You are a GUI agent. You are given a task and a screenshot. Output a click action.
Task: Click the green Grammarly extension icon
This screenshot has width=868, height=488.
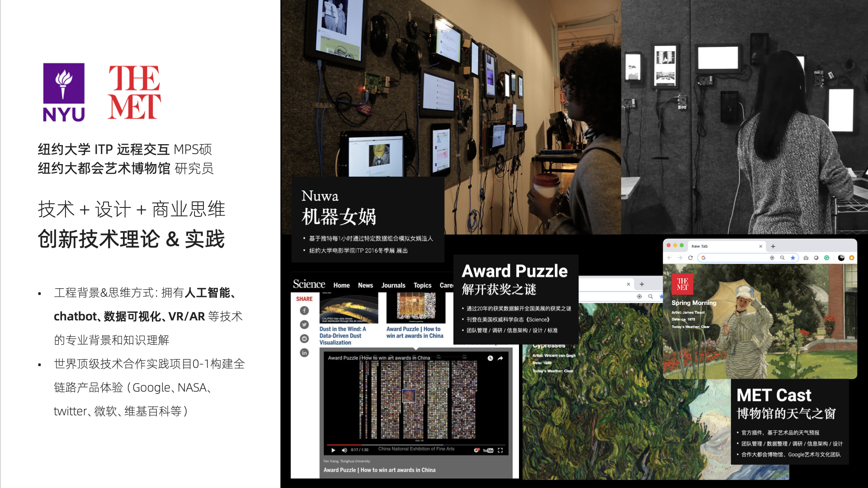(826, 258)
